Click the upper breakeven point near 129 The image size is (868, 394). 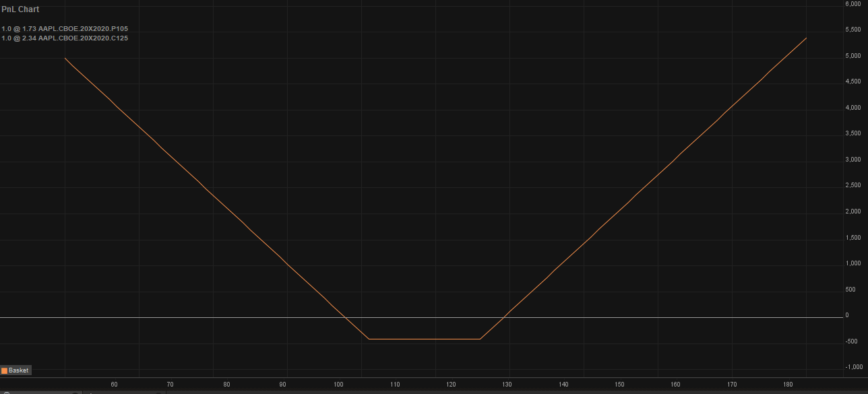click(503, 317)
